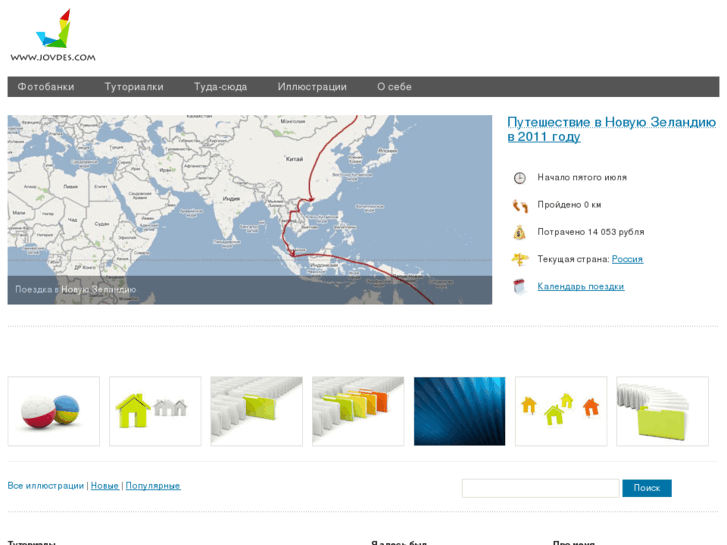Open the four colored houses thumbnail
The image size is (727, 545).
[x=561, y=411]
